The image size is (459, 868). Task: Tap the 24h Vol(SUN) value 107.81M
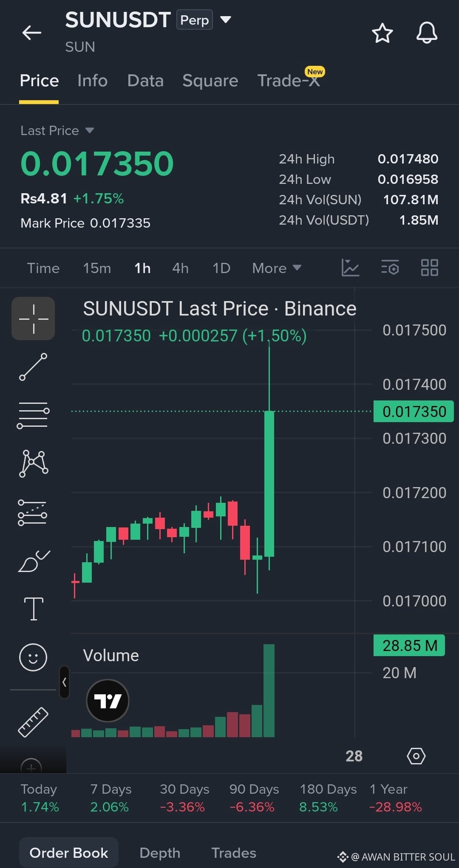click(x=411, y=200)
